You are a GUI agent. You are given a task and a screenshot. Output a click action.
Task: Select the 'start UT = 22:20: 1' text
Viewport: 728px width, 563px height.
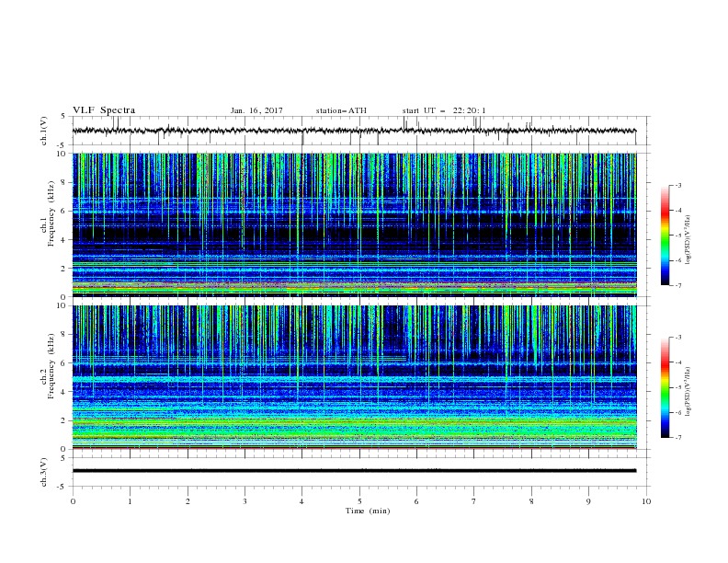pyautogui.click(x=444, y=110)
